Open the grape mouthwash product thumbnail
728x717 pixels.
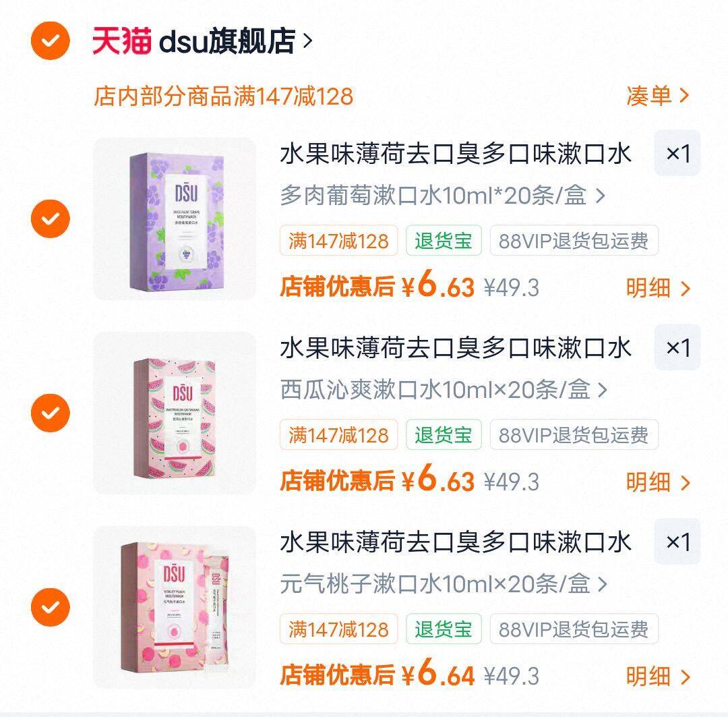pyautogui.click(x=175, y=219)
